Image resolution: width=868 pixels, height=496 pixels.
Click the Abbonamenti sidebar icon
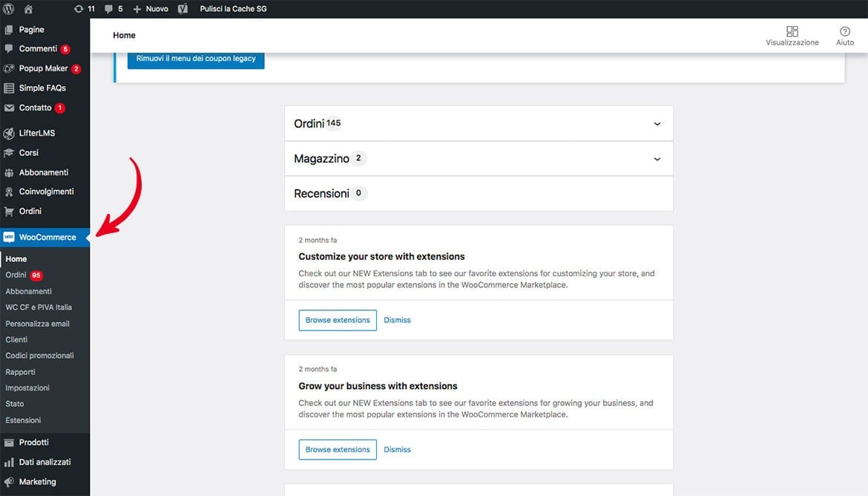tap(9, 172)
